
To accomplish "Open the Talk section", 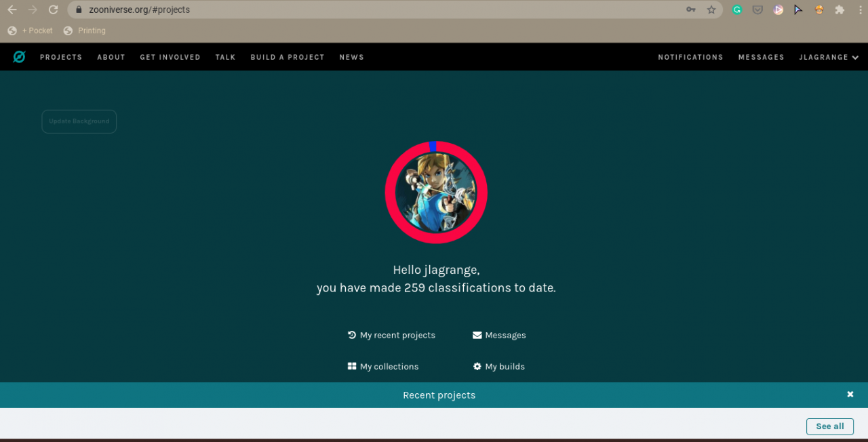I will coord(225,57).
